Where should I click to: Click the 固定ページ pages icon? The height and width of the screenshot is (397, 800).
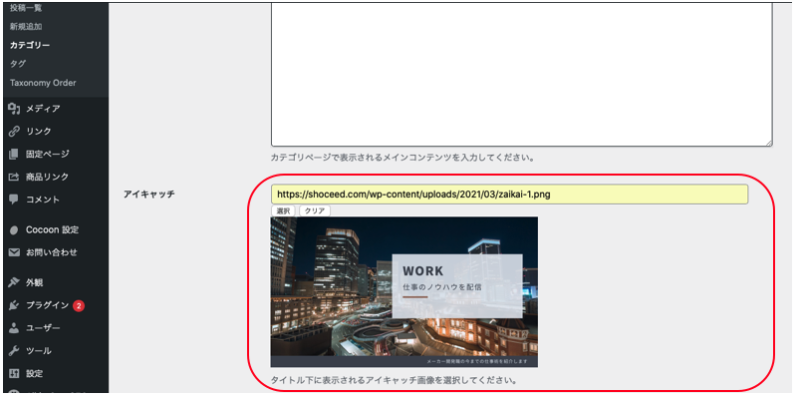pos(14,154)
